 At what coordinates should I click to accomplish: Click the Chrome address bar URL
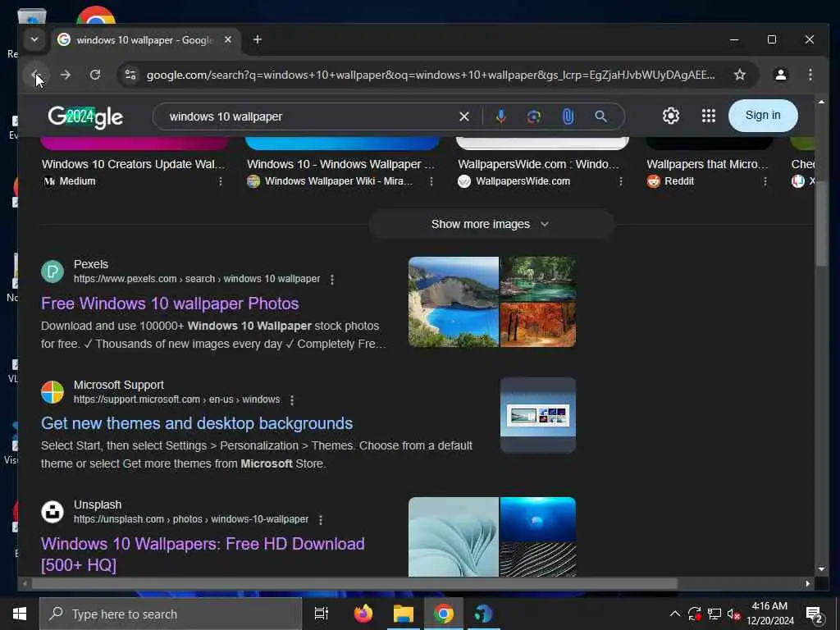431,75
